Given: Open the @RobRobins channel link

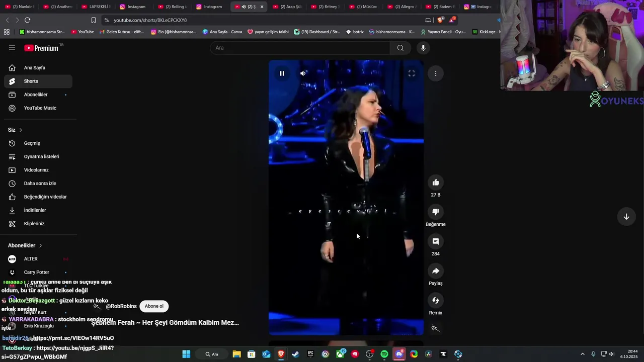Looking at the screenshot, I should coord(121,306).
